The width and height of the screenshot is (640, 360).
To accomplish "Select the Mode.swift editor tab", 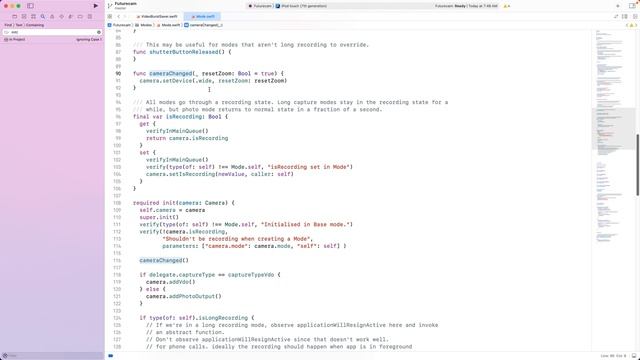I will tap(202, 16).
